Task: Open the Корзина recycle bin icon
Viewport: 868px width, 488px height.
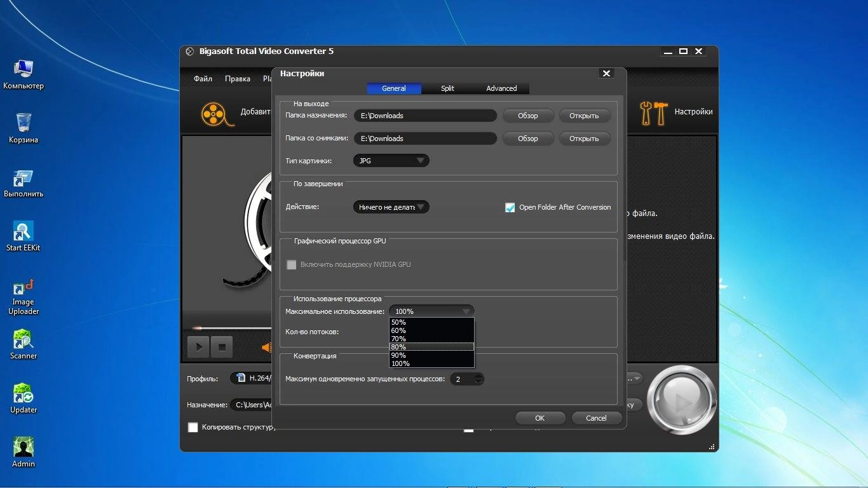Action: pos(24,128)
